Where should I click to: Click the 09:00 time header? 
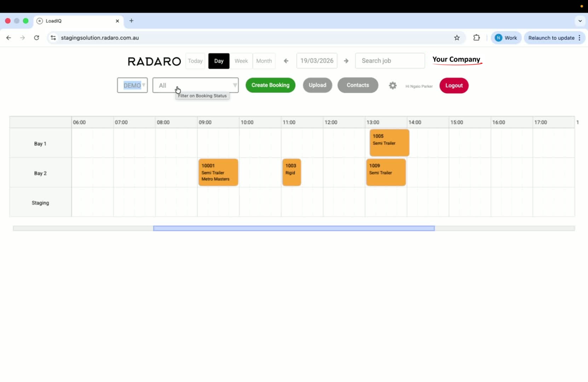coord(205,122)
